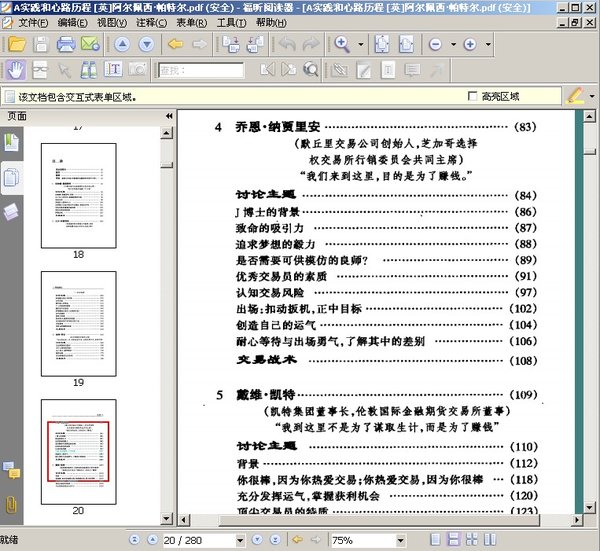
Task: Open the 工具(T) menu
Action: (x=232, y=23)
